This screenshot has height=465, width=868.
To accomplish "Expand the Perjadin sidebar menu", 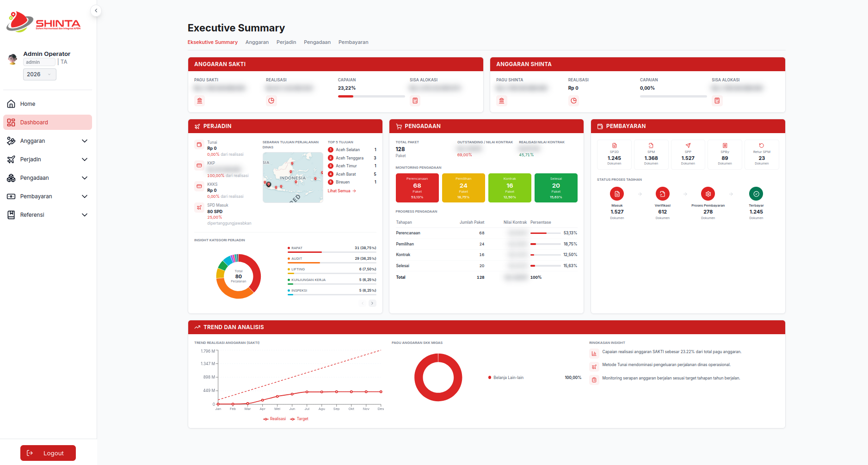I will [48, 159].
